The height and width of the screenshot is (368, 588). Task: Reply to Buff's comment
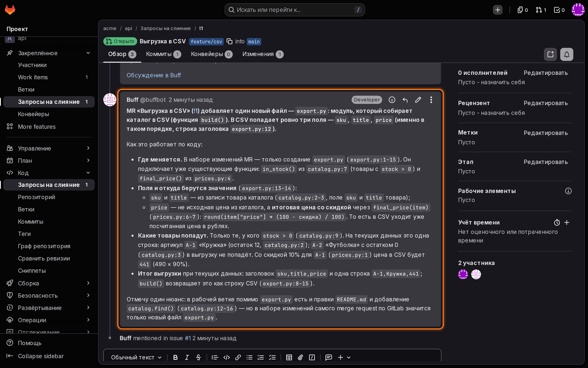click(x=405, y=100)
